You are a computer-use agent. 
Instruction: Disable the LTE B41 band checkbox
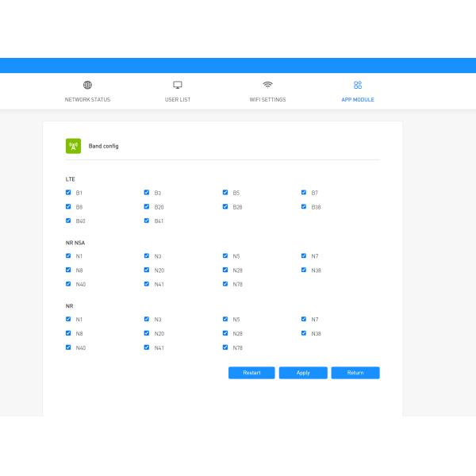pos(147,221)
